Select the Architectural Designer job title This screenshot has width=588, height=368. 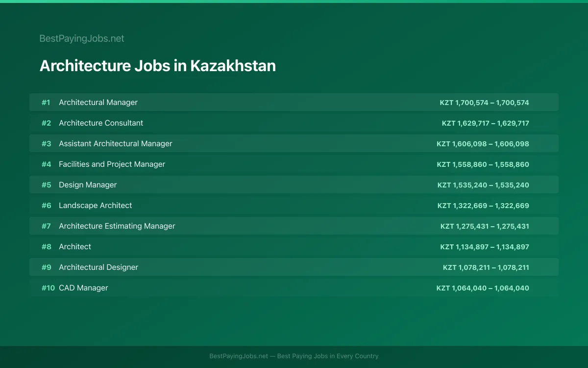pyautogui.click(x=98, y=267)
